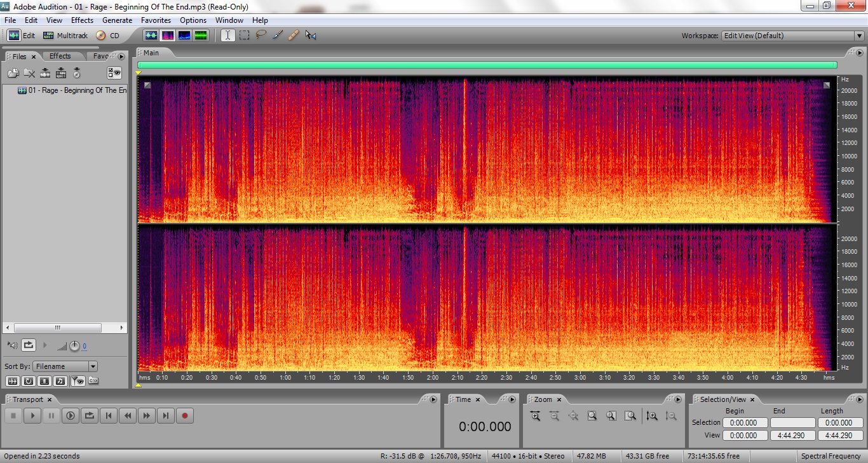Switch to Multitrack view

[65, 36]
